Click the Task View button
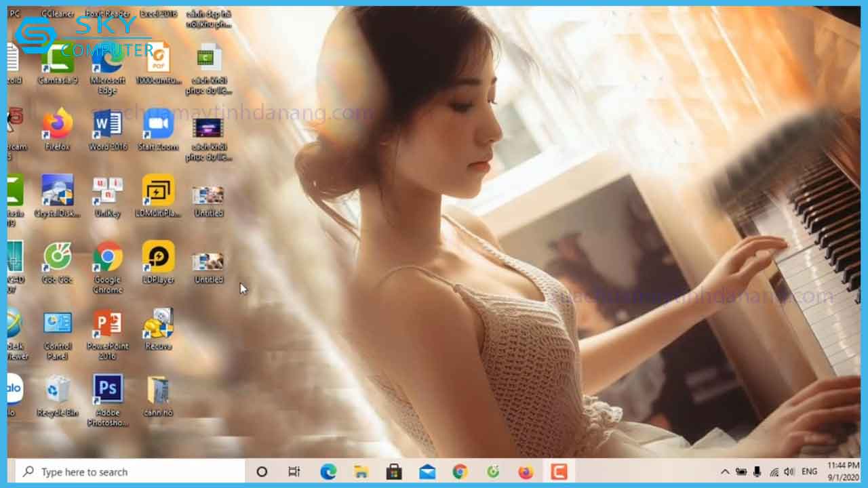868x488 pixels. [294, 471]
